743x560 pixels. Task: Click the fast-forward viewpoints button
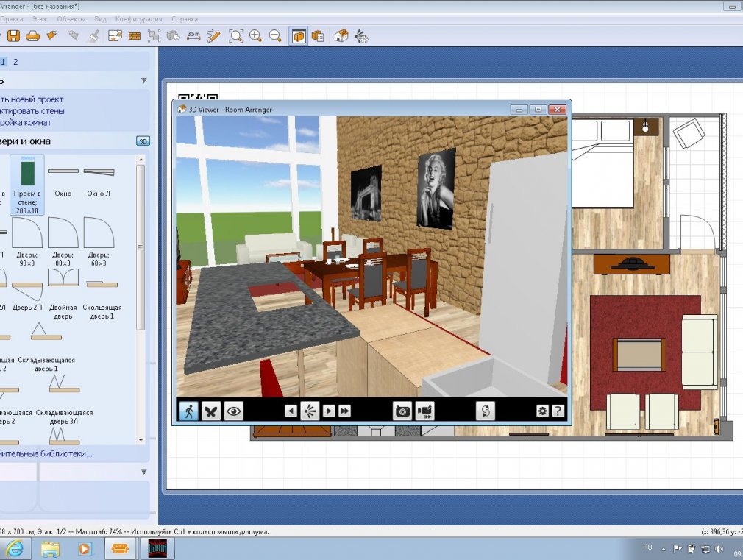coord(345,411)
